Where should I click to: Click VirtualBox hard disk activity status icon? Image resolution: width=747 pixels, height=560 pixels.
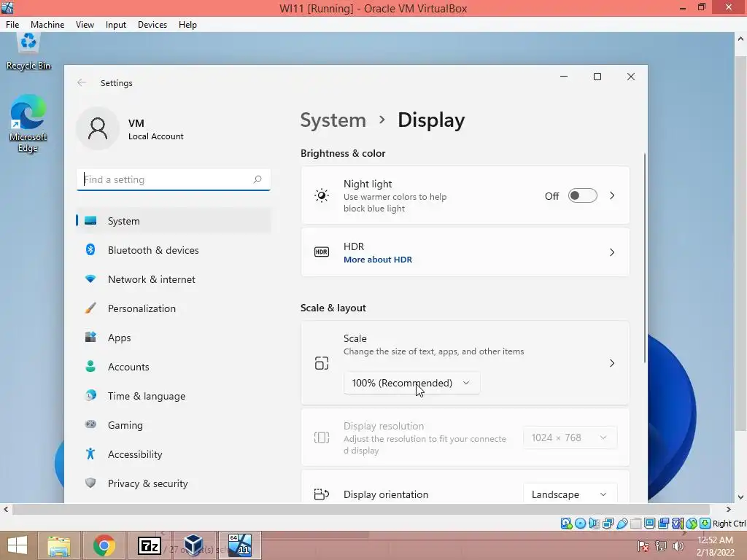(566, 524)
